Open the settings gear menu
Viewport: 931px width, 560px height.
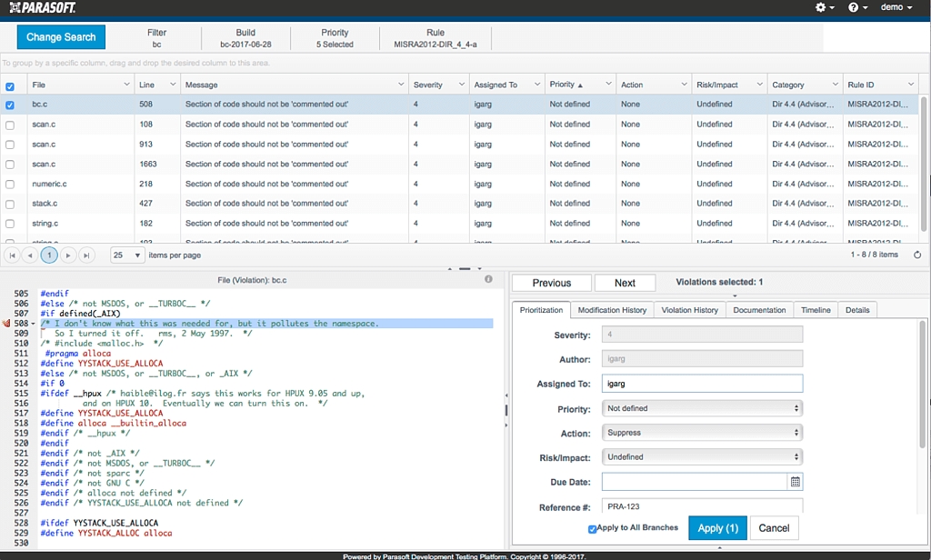coord(825,7)
